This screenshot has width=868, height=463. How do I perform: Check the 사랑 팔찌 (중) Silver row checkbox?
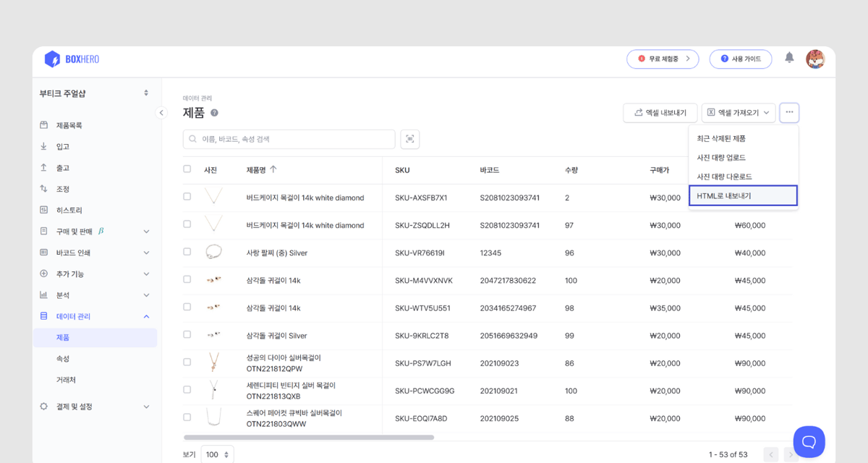(x=187, y=252)
